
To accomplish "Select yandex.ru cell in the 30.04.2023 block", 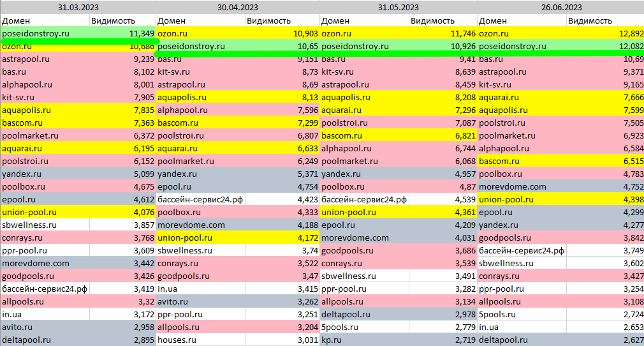I will click(201, 174).
